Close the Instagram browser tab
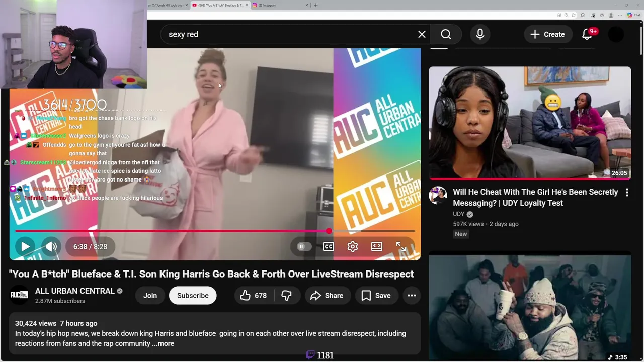The width and height of the screenshot is (644, 362). pyautogui.click(x=307, y=5)
